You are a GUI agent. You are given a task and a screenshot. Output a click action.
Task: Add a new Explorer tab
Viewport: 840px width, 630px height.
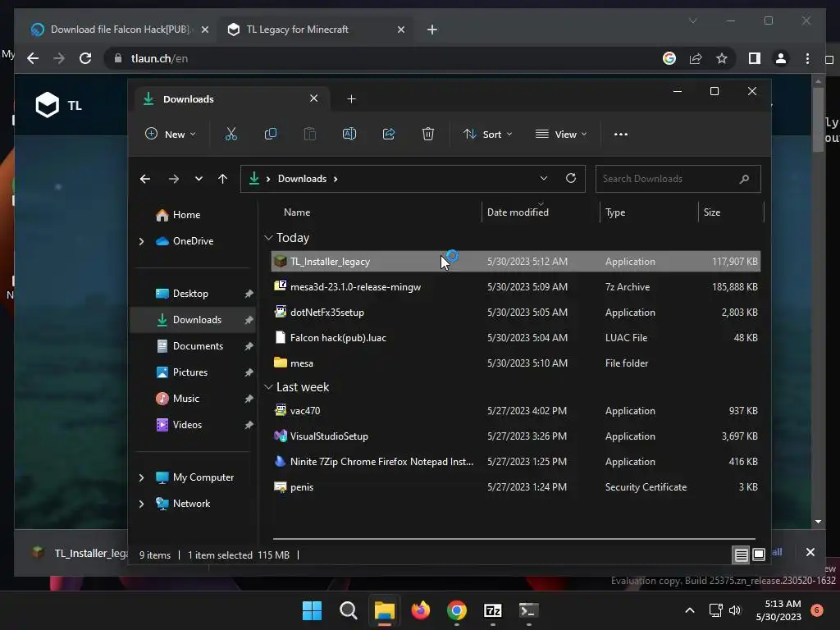pos(351,99)
